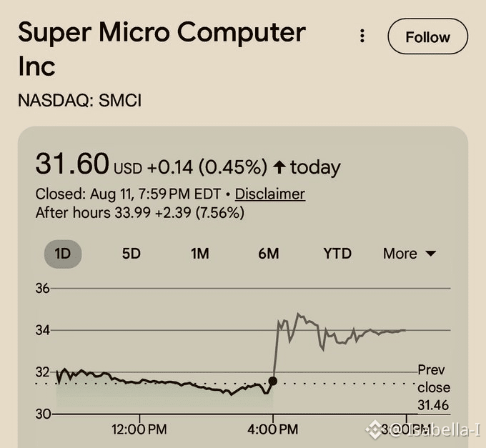This screenshot has width=486, height=448.
Task: Click the NASDAQ: SMCI ticker label
Action: 79,101
